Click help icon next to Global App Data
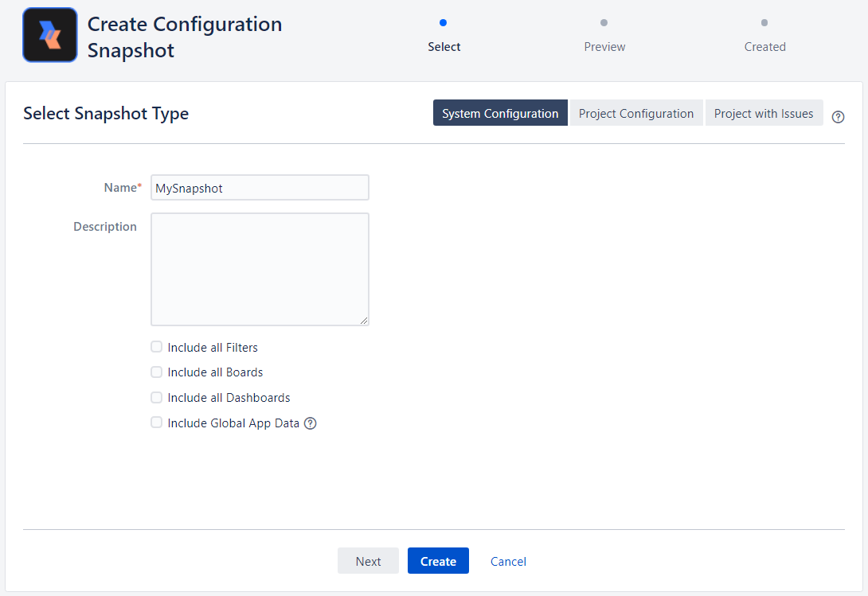 [311, 423]
